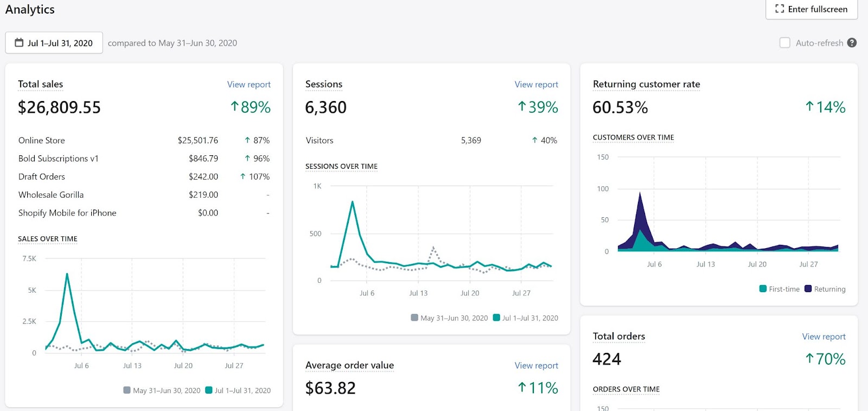Select the Wholesale Gorilla row label

51,194
